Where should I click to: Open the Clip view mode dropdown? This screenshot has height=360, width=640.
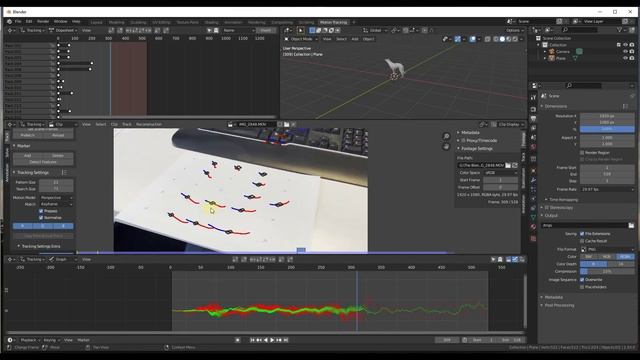(x=63, y=124)
